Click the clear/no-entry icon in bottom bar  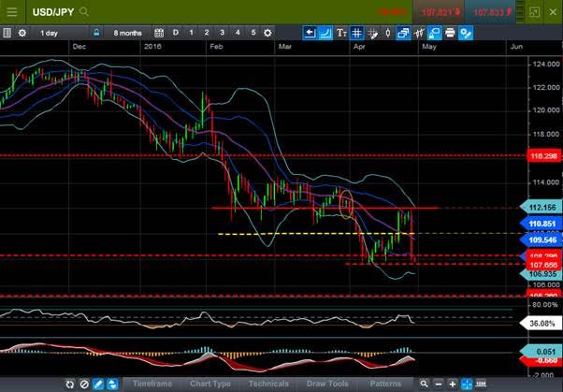[x=84, y=385]
